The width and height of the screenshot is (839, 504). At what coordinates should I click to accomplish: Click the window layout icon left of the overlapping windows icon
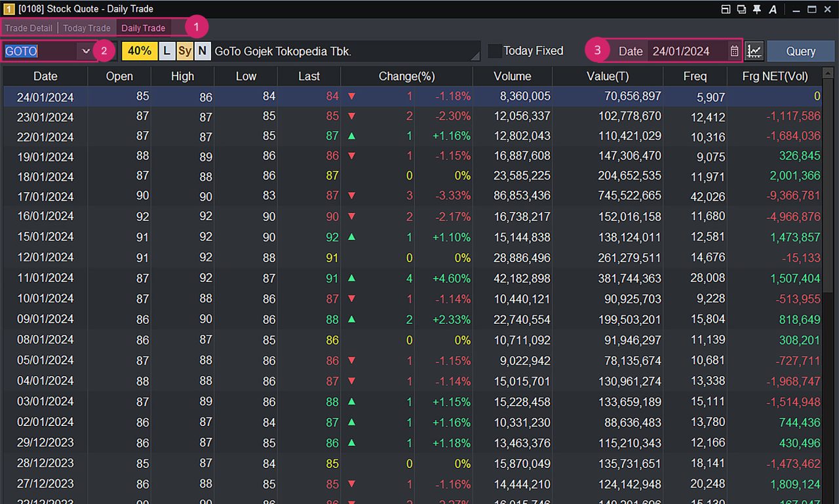(x=726, y=9)
